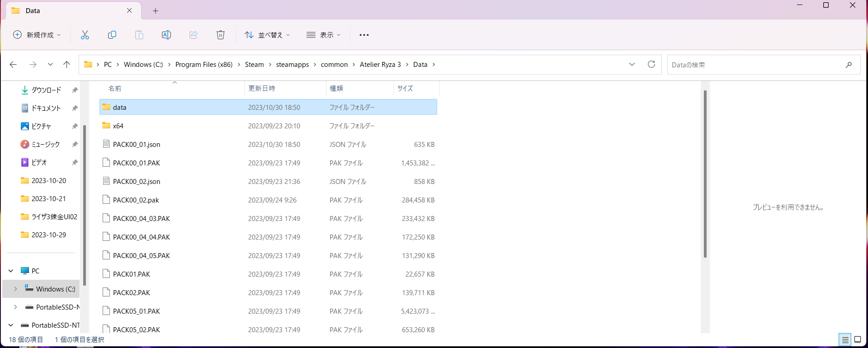
Task: Click the Cut scissors icon
Action: (x=85, y=35)
